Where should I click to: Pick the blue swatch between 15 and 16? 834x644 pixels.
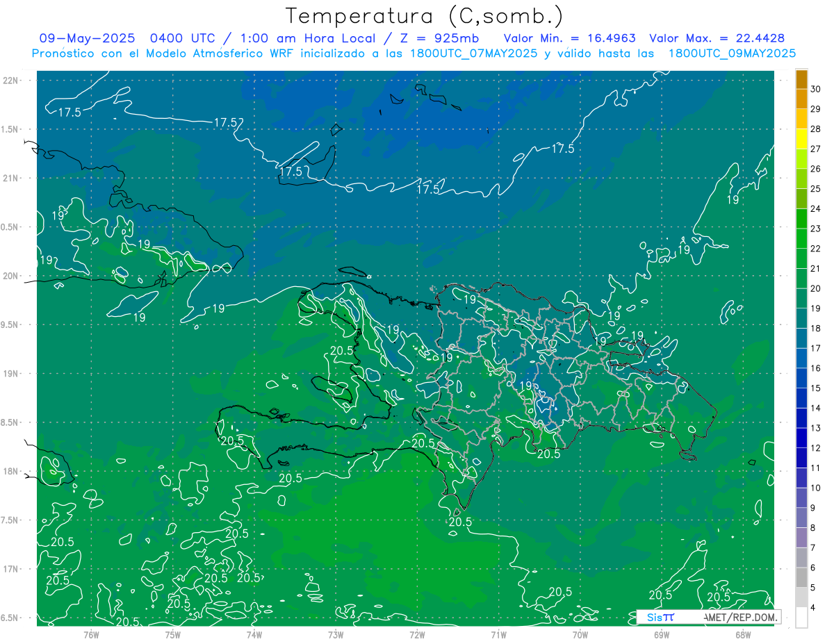(x=801, y=378)
